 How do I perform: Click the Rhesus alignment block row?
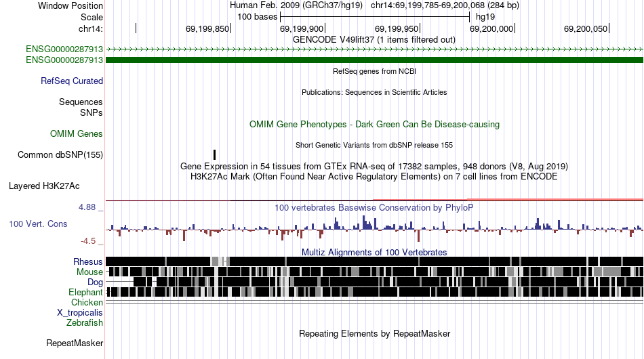pyautogui.click(x=374, y=261)
